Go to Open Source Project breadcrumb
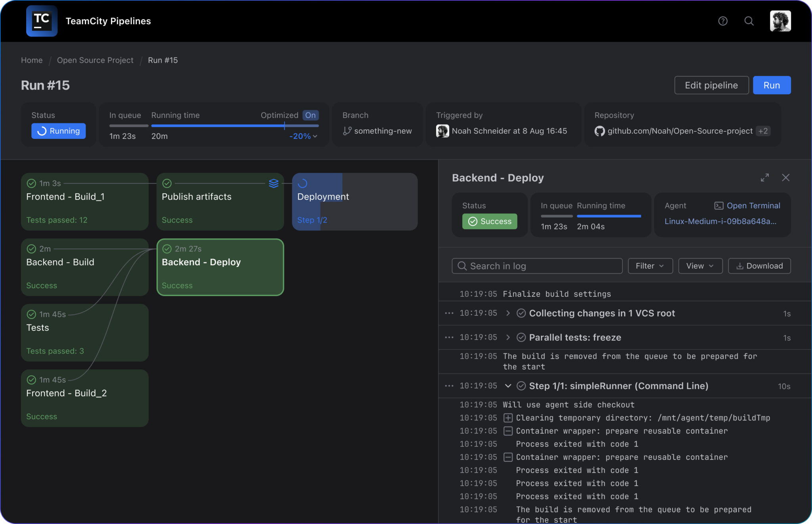 click(x=95, y=60)
